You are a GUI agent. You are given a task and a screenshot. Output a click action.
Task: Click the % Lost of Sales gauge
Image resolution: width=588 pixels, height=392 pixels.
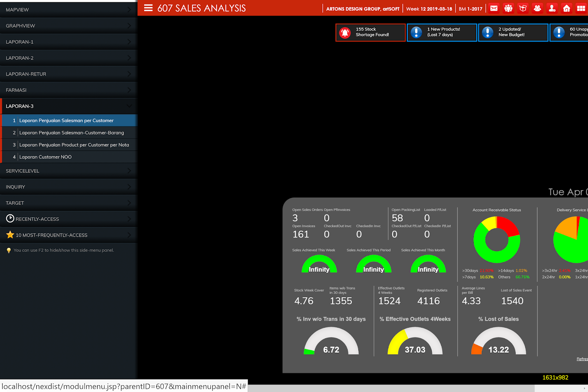point(499,341)
